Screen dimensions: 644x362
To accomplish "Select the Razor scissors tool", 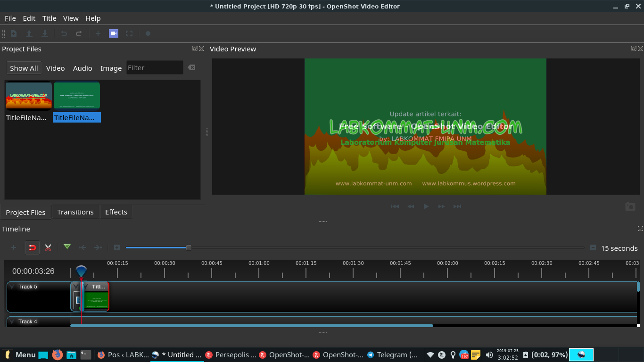I will (x=48, y=247).
